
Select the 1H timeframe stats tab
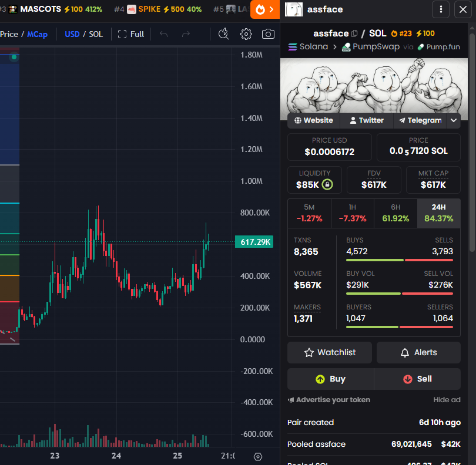tap(353, 213)
